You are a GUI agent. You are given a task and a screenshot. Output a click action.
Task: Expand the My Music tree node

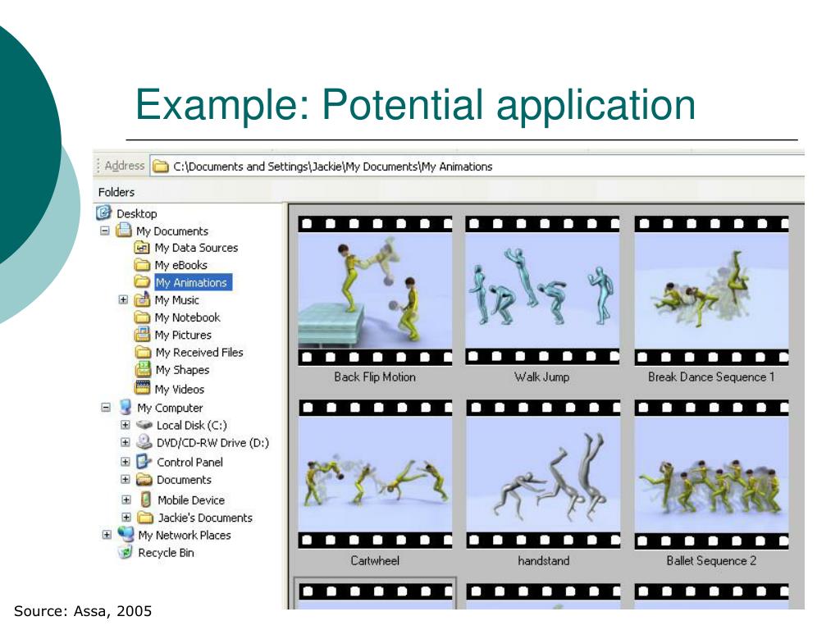tap(123, 299)
